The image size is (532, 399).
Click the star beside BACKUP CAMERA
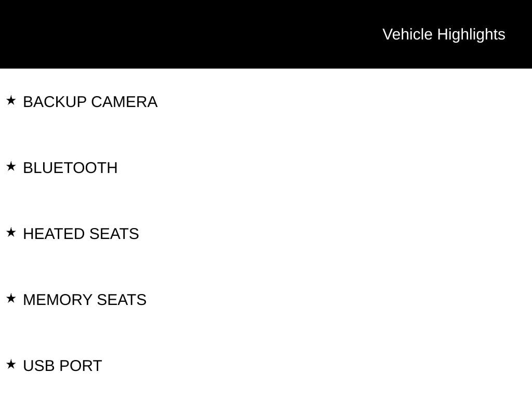tap(11, 100)
